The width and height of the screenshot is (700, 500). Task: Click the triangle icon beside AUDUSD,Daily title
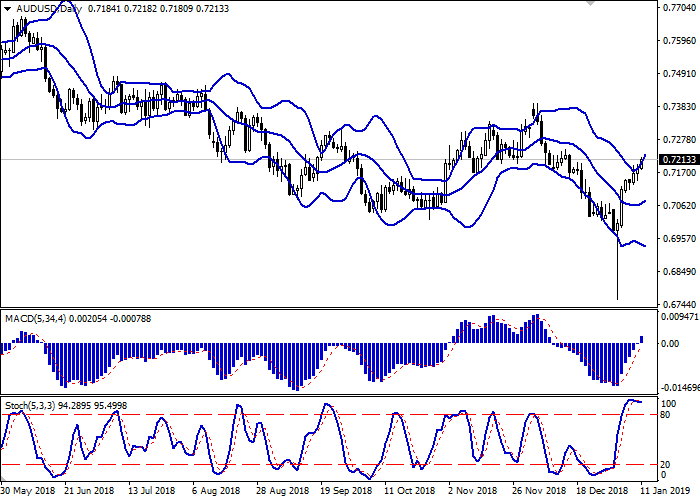point(6,8)
